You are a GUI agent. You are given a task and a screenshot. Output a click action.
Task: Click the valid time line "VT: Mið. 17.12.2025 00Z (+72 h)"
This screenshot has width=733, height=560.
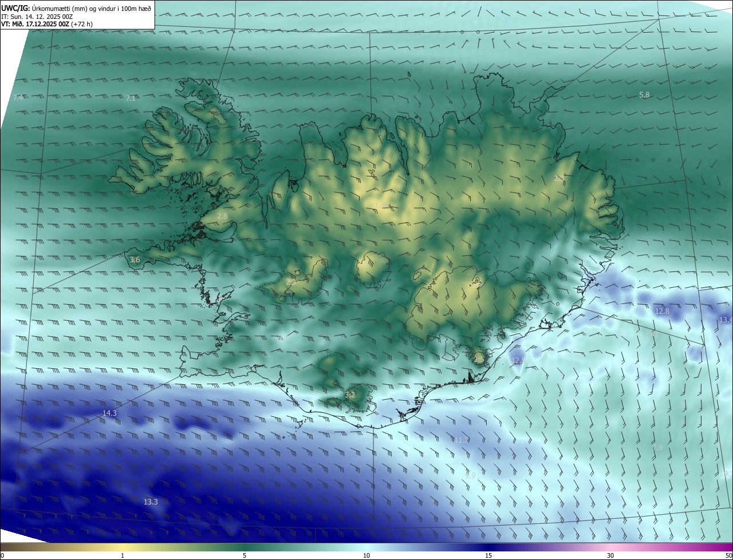coord(47,24)
